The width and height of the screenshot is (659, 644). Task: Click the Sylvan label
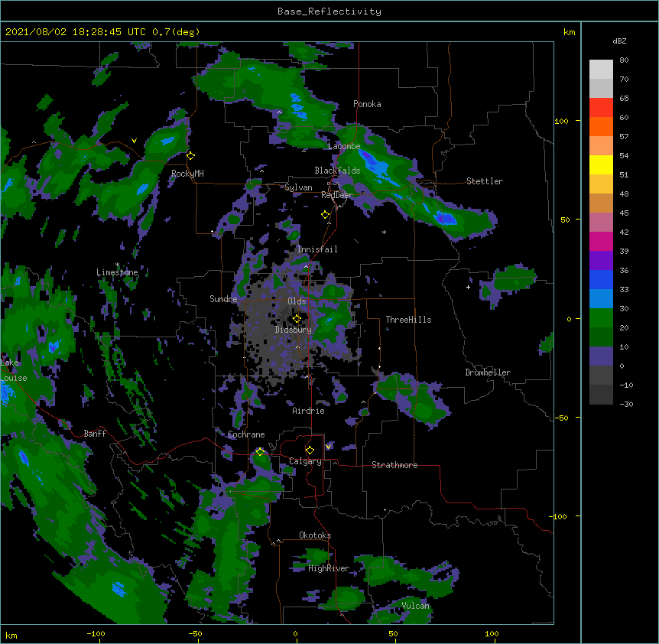click(x=298, y=187)
